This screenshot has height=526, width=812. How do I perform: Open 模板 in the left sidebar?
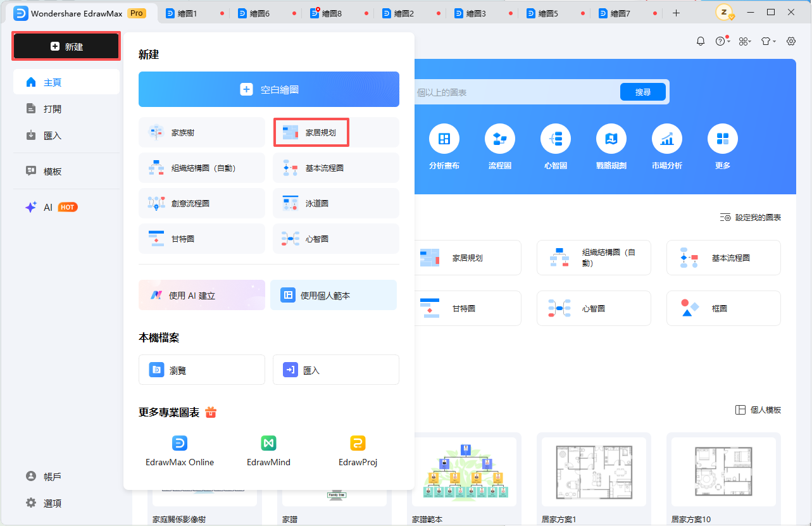coord(49,171)
